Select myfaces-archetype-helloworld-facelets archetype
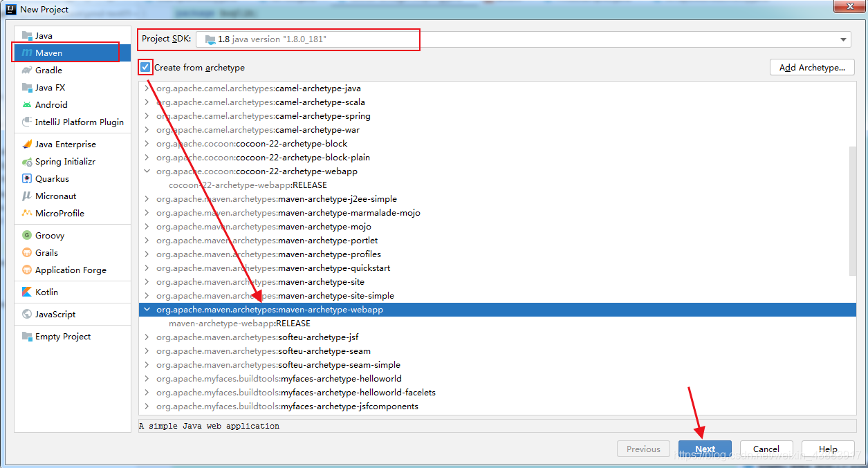 pyautogui.click(x=296, y=392)
